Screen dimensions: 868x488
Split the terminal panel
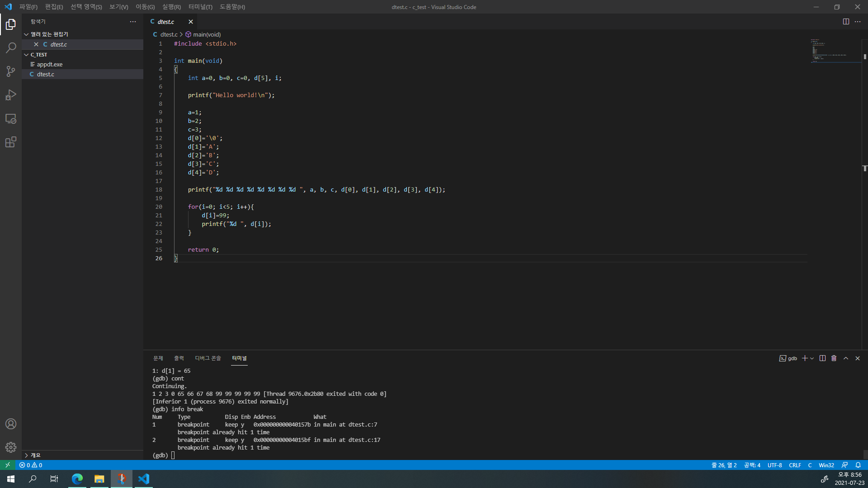(822, 358)
